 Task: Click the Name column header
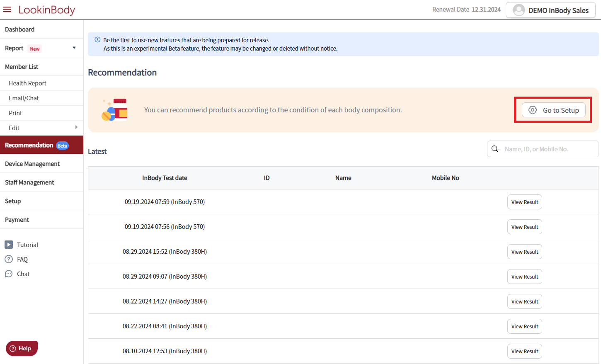pos(343,178)
